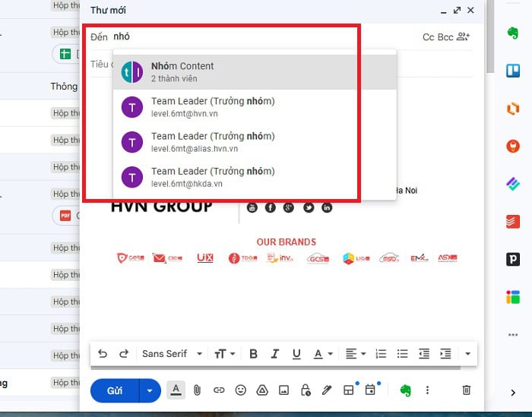
Task: Insert files from Google Drive
Action: coord(262,390)
